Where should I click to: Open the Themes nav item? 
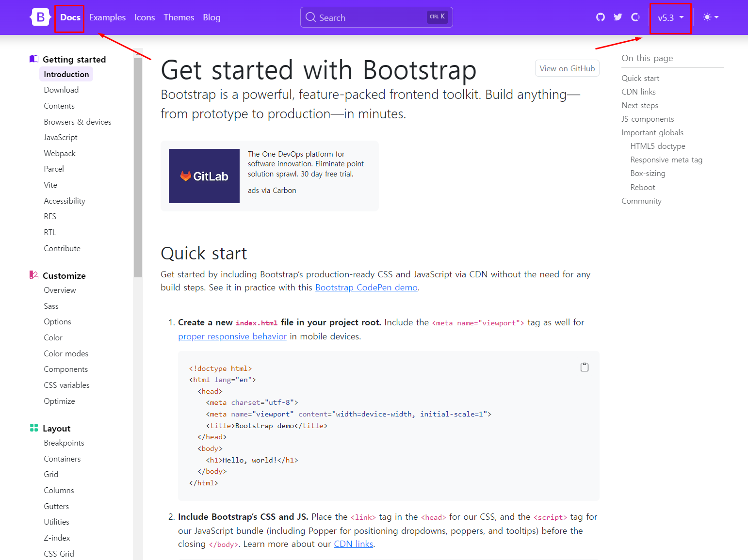pyautogui.click(x=179, y=17)
